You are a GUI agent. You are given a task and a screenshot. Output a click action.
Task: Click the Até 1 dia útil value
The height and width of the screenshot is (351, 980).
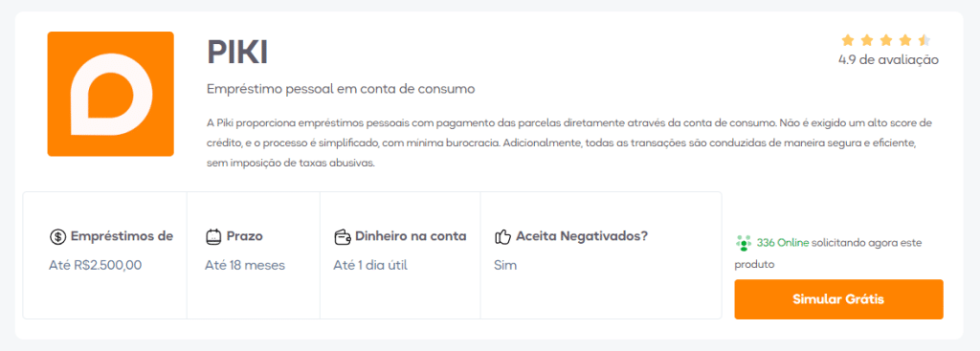(x=370, y=266)
